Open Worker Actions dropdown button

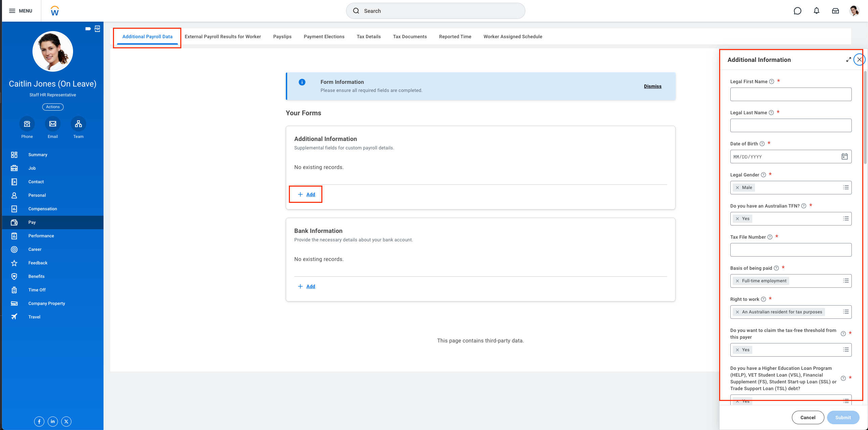pyautogui.click(x=53, y=107)
